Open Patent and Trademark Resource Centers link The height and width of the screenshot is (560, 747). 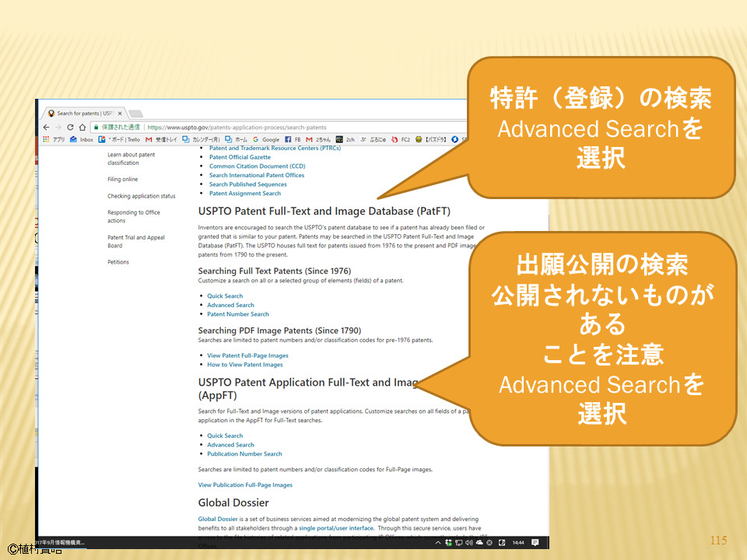coord(275,148)
